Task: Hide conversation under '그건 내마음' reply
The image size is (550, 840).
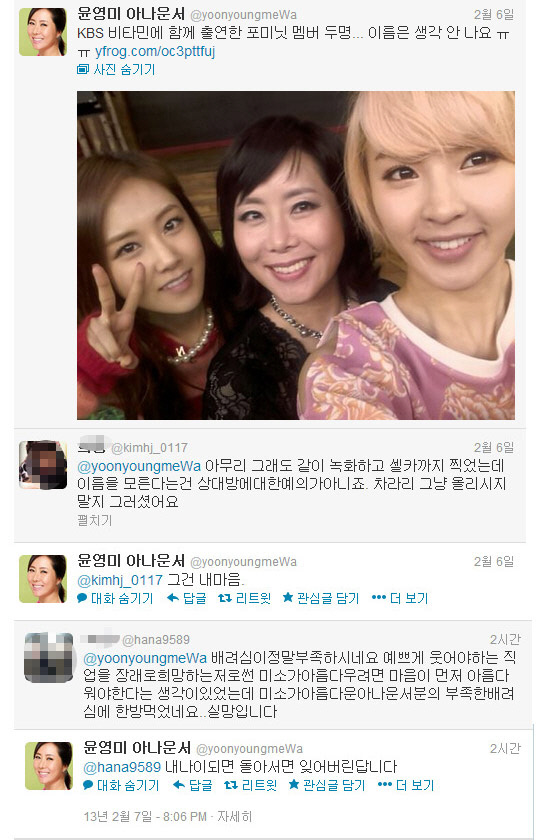Action: pyautogui.click(x=115, y=598)
